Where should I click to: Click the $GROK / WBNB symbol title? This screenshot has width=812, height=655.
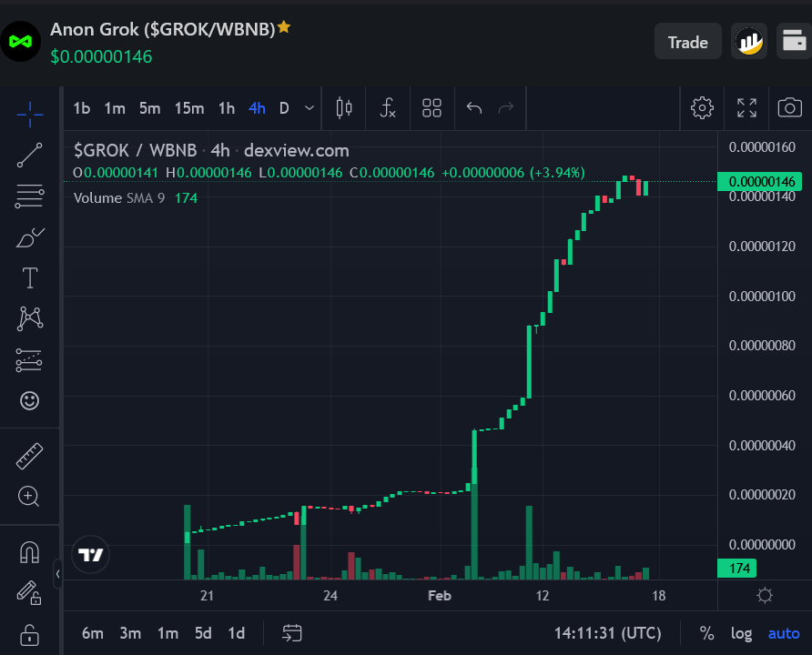(135, 150)
